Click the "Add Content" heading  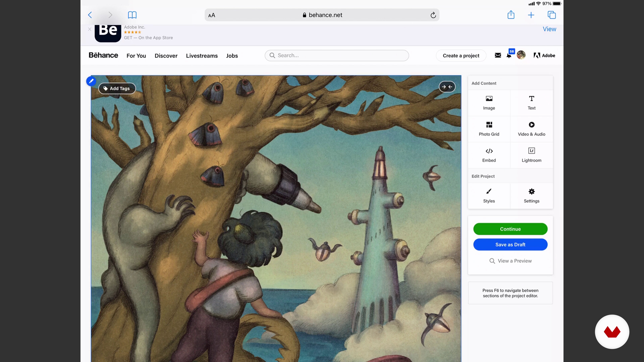pos(484,83)
